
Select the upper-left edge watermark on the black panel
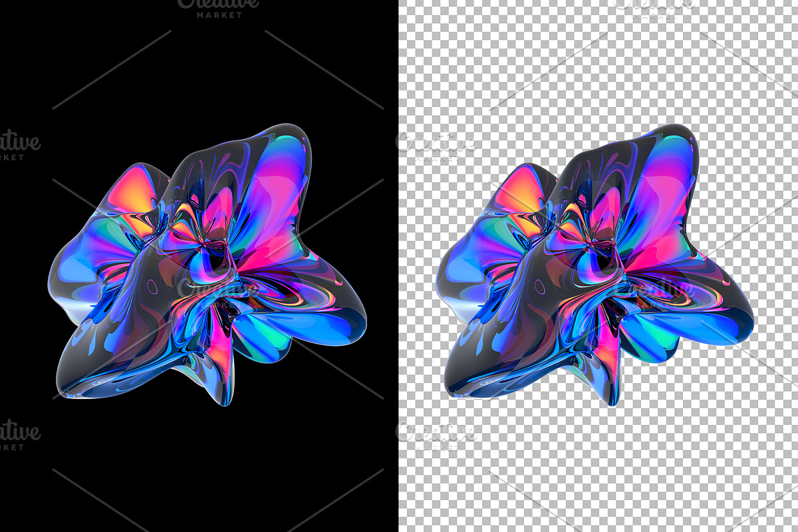tap(20, 144)
